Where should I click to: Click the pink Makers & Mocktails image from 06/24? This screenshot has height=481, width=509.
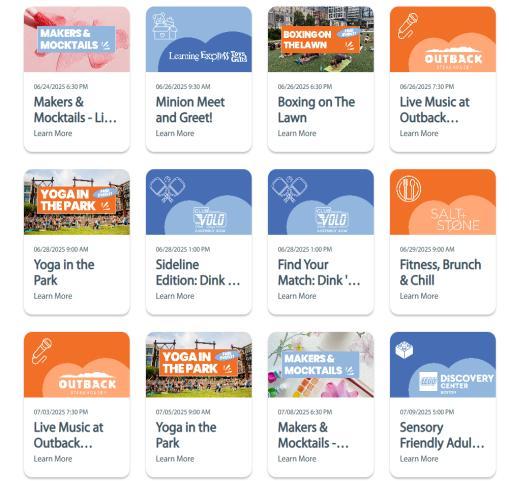click(x=77, y=39)
